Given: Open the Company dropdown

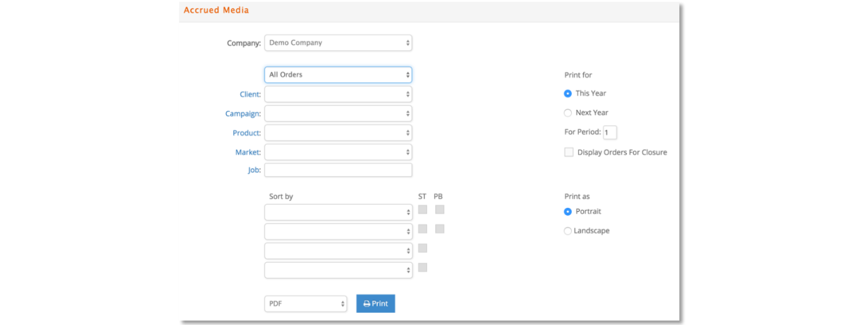Looking at the screenshot, I should pos(338,43).
